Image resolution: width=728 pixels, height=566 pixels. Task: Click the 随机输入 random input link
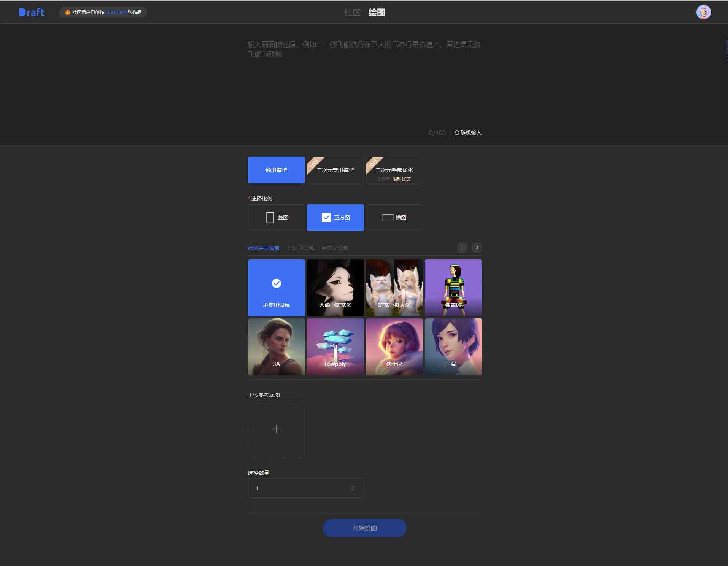(468, 133)
